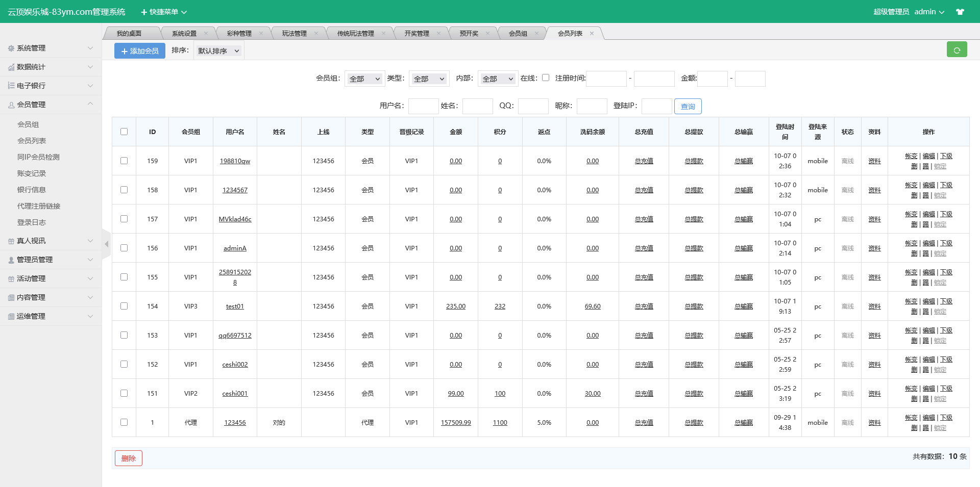Switch to the 会员组 tab

click(518, 33)
